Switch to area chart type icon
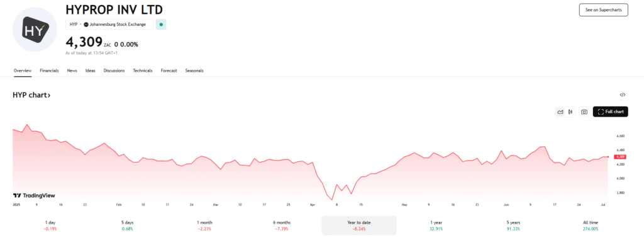The height and width of the screenshot is (242, 644). tap(560, 112)
